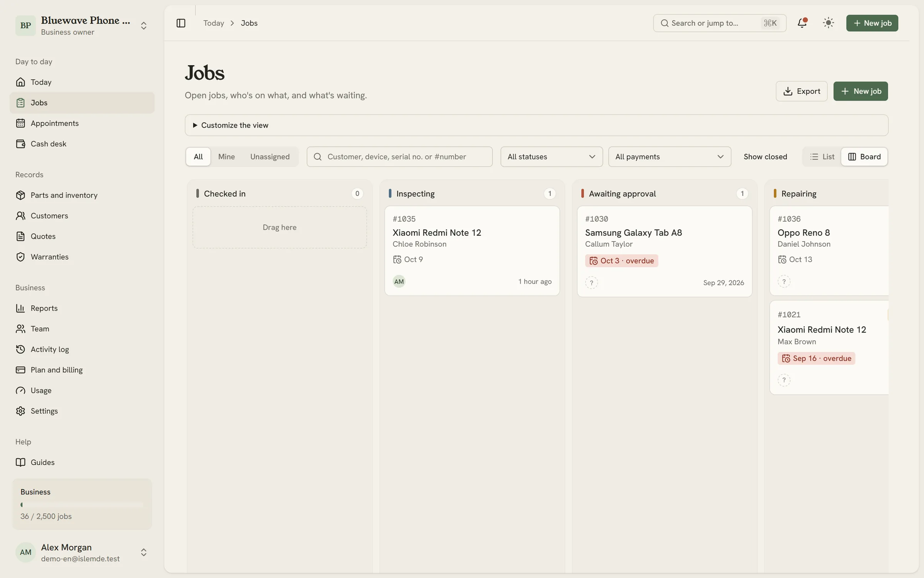Switch to Board view
This screenshot has height=578, width=924.
click(864, 156)
